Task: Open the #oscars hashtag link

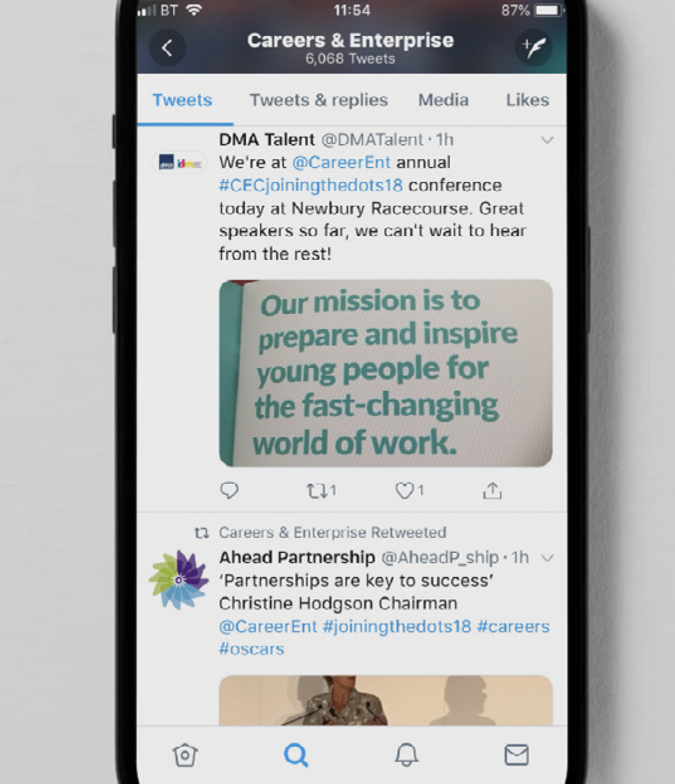Action: click(x=251, y=649)
